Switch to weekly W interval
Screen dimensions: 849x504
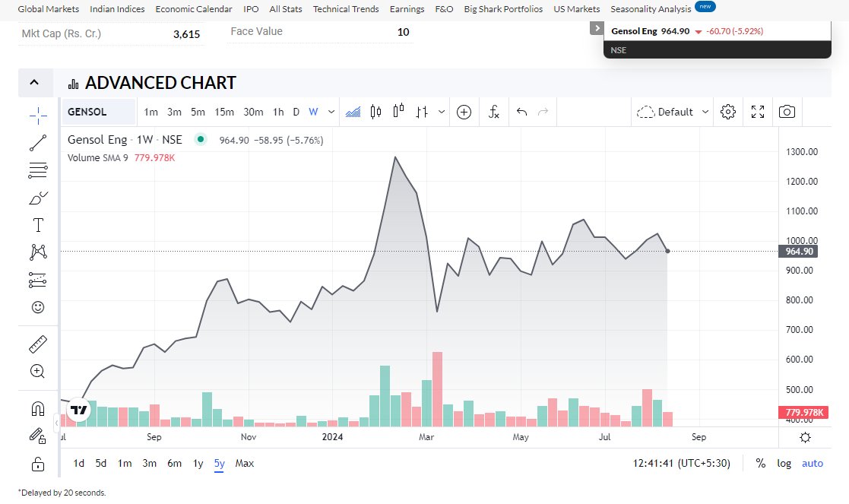(x=313, y=112)
